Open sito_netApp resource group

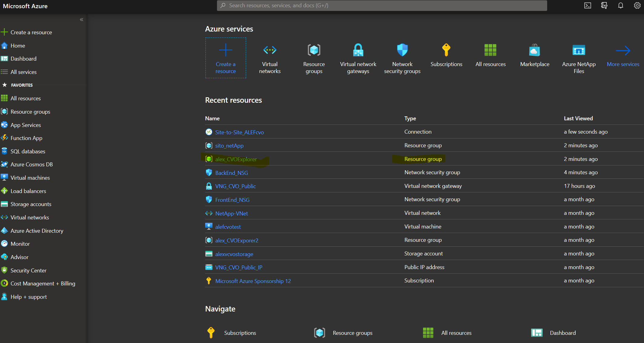pyautogui.click(x=229, y=146)
